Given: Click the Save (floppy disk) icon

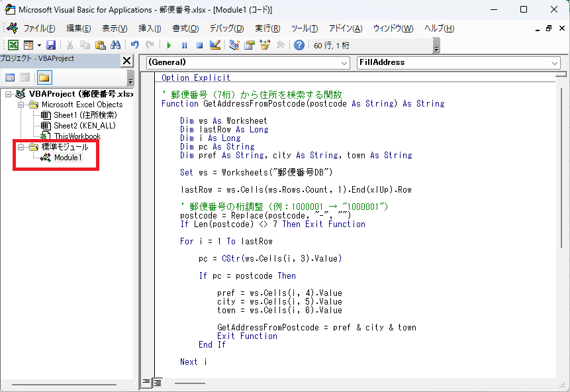Looking at the screenshot, I should [51, 45].
